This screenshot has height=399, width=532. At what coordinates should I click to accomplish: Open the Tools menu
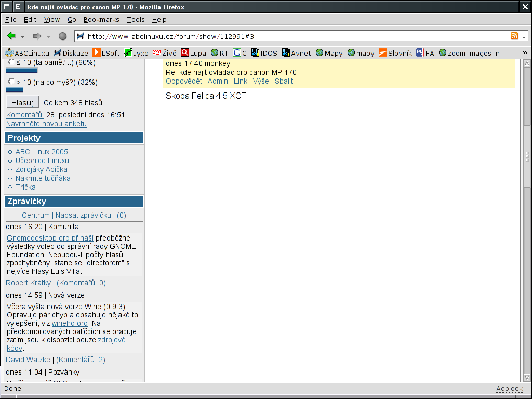point(136,19)
